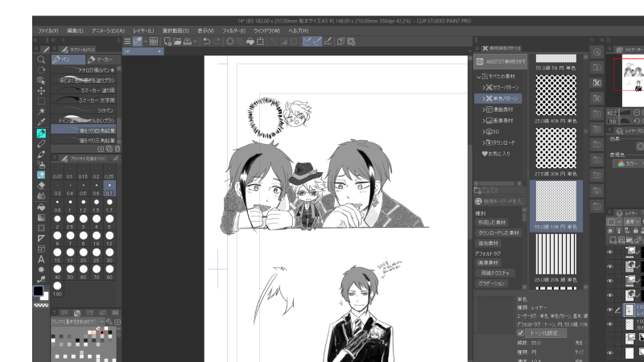Click the material search keyword field
Screen dimensions: 644x362
tap(500, 202)
